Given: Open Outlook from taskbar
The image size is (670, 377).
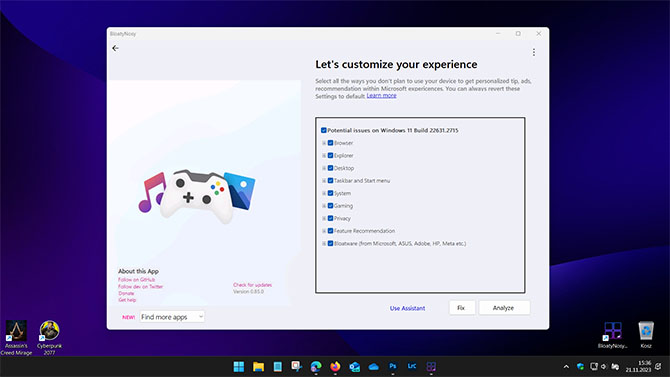Looking at the screenshot, I should (354, 366).
